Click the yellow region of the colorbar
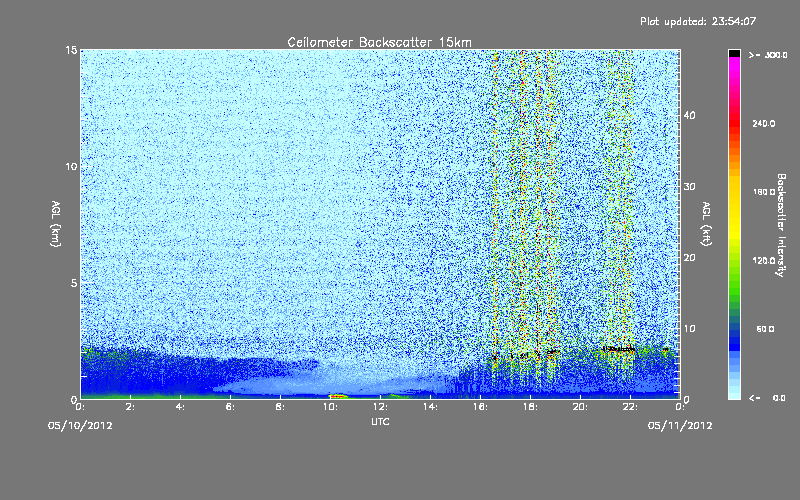This screenshot has width=800, height=500. point(734,209)
